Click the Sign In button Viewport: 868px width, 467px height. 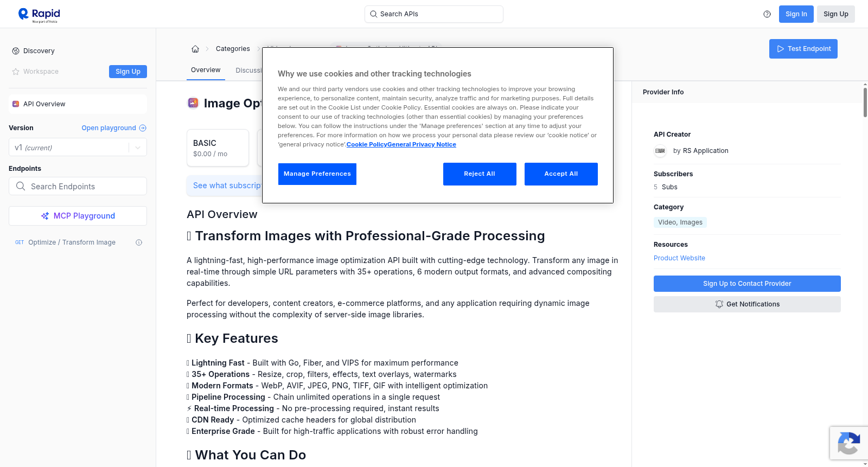[796, 14]
